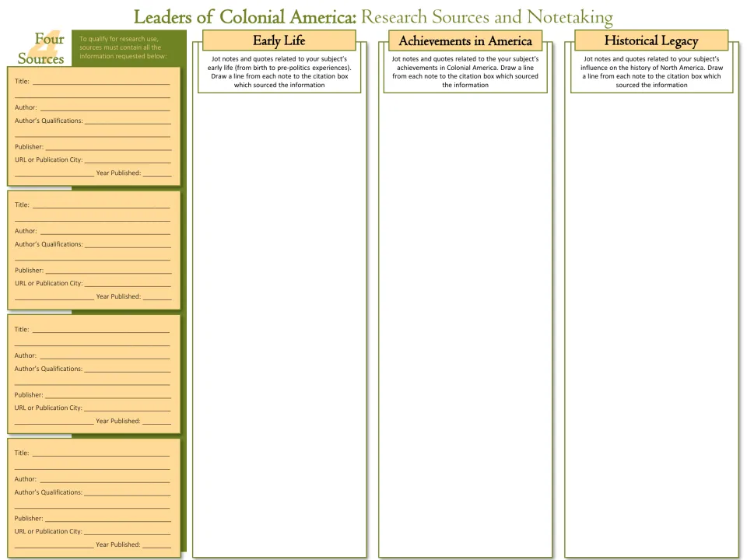Click the Four Sources heading

pyautogui.click(x=41, y=48)
